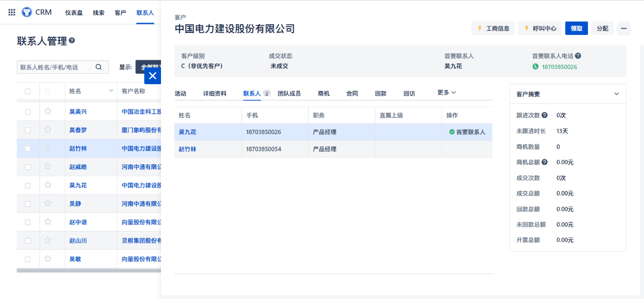Switch to the 详细资料 tab
The width and height of the screenshot is (644, 299).
[215, 93]
